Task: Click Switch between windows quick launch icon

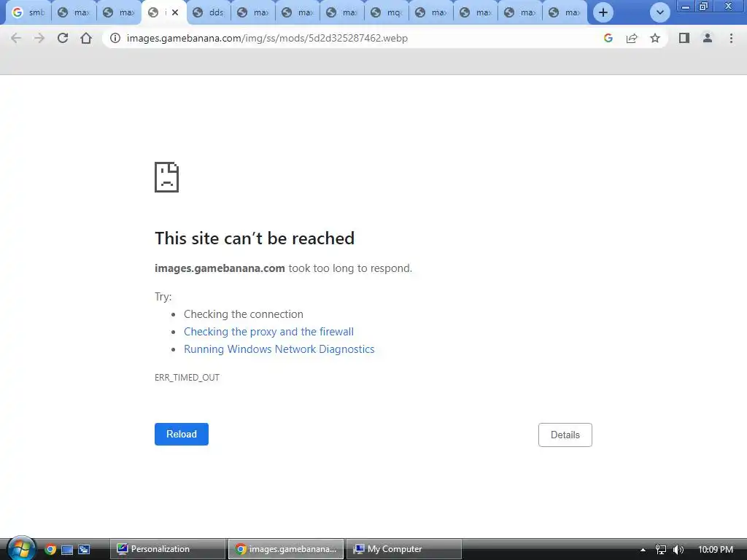Action: click(85, 550)
